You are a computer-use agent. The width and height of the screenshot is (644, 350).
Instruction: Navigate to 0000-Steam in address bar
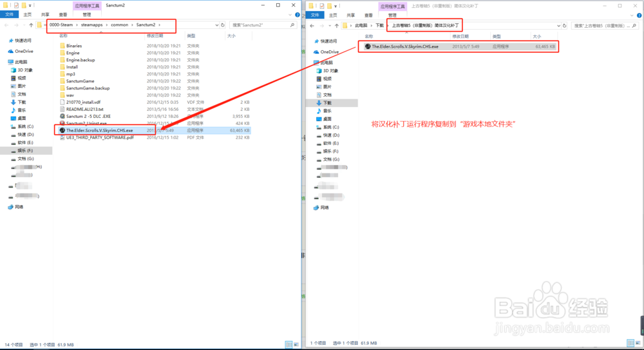coord(61,25)
